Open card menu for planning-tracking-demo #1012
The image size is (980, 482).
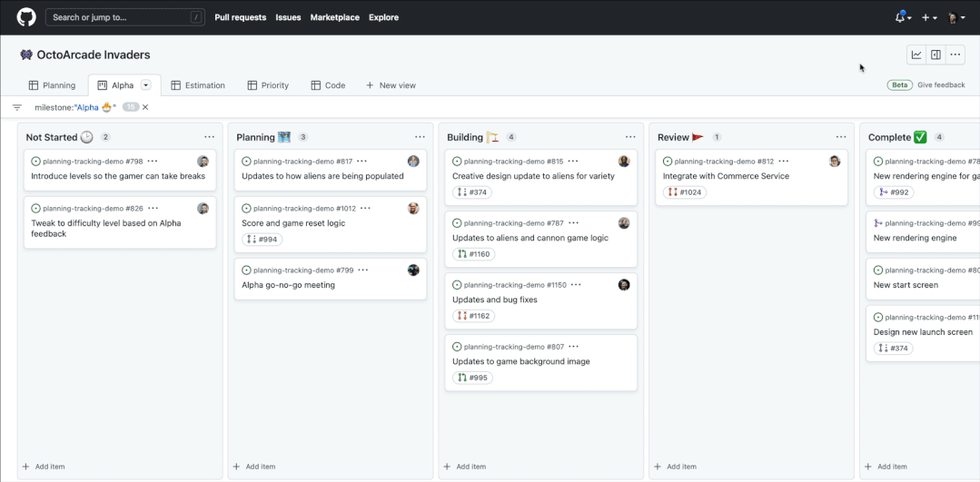[x=366, y=208]
